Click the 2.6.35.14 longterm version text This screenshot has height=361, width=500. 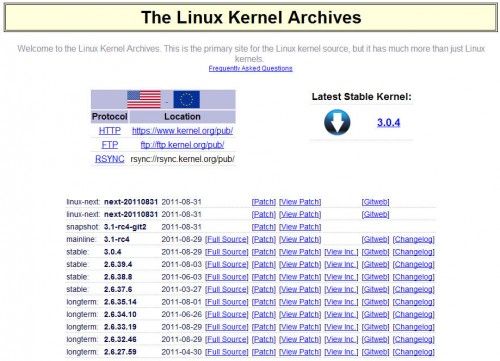(x=120, y=302)
